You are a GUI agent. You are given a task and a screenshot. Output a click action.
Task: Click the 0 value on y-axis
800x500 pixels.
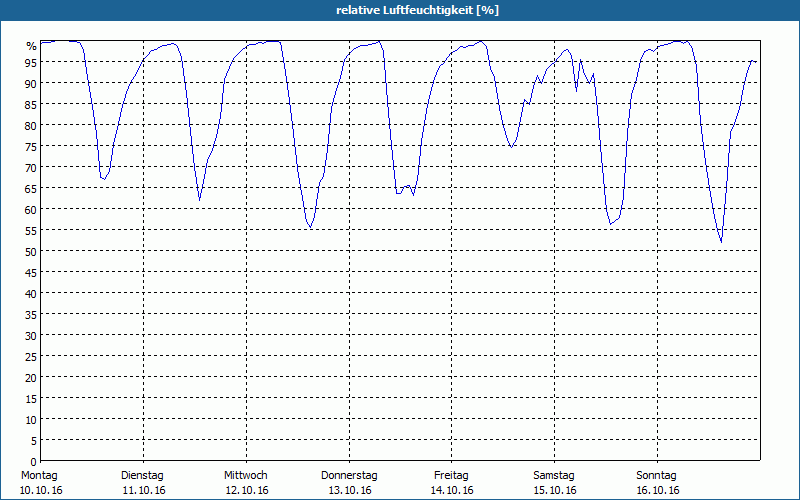pyautogui.click(x=34, y=462)
